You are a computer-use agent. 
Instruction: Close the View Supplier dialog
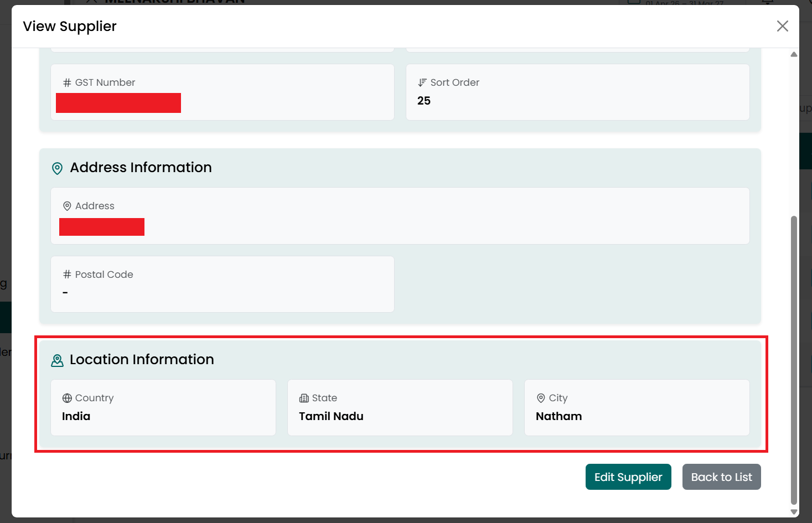click(x=782, y=26)
